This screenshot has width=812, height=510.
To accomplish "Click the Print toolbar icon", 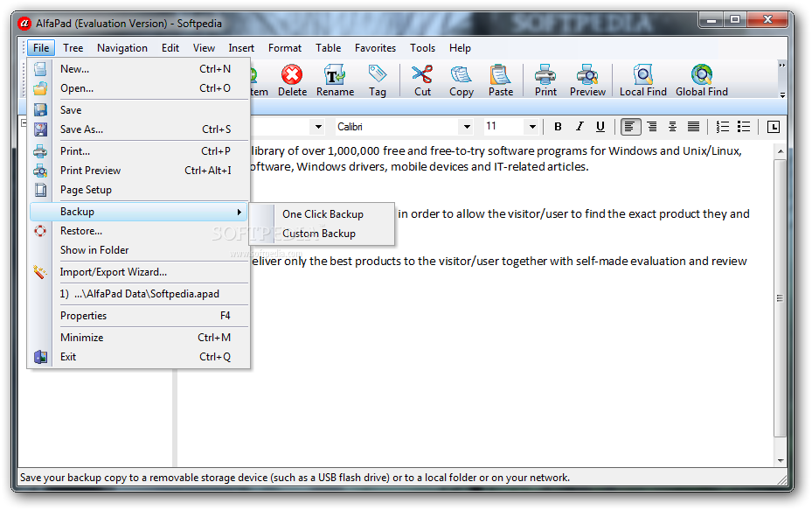I will tap(545, 80).
